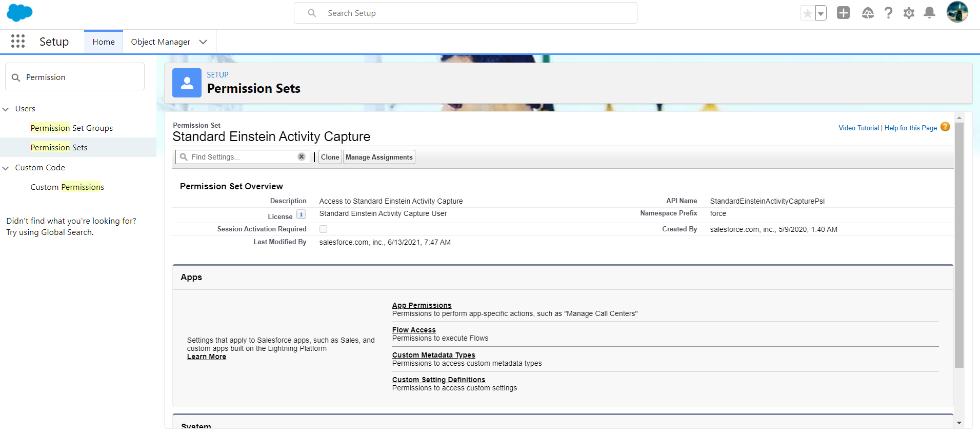Click the Salesforce cloud logo

19,12
